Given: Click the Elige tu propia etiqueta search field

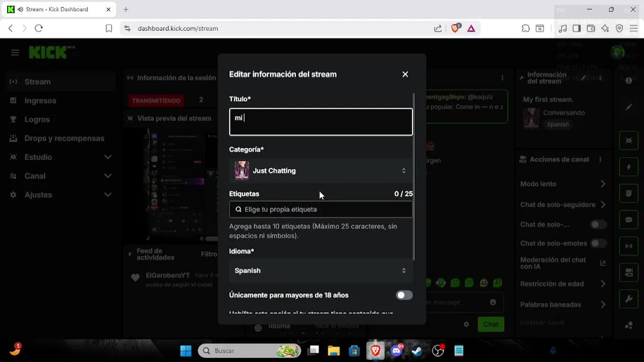Looking at the screenshot, I should tap(320, 209).
